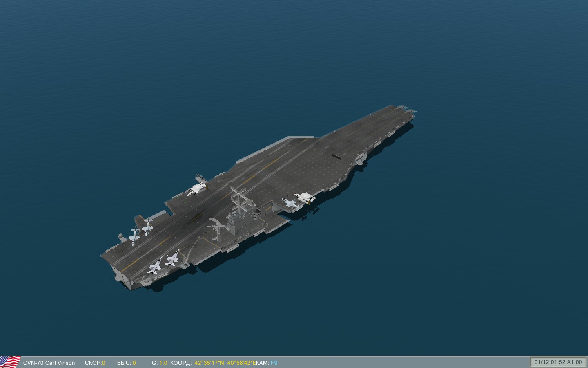Click the ВЫС altitude readout
Screen dimensions: 588x368
(126, 363)
